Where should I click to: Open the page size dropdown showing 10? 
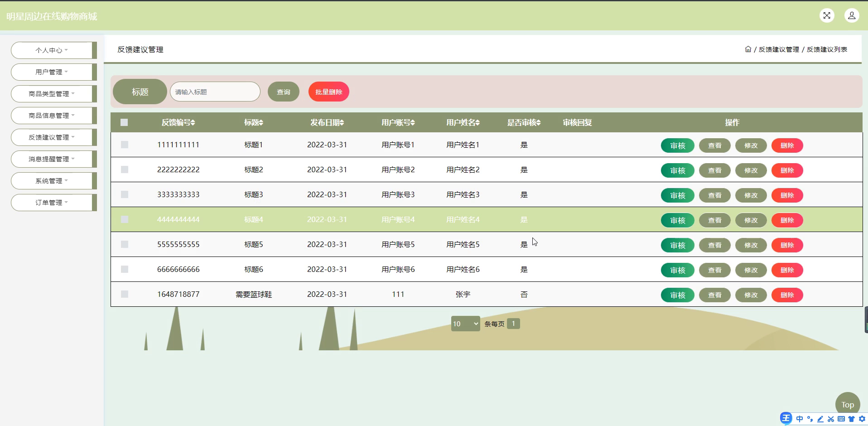click(465, 324)
